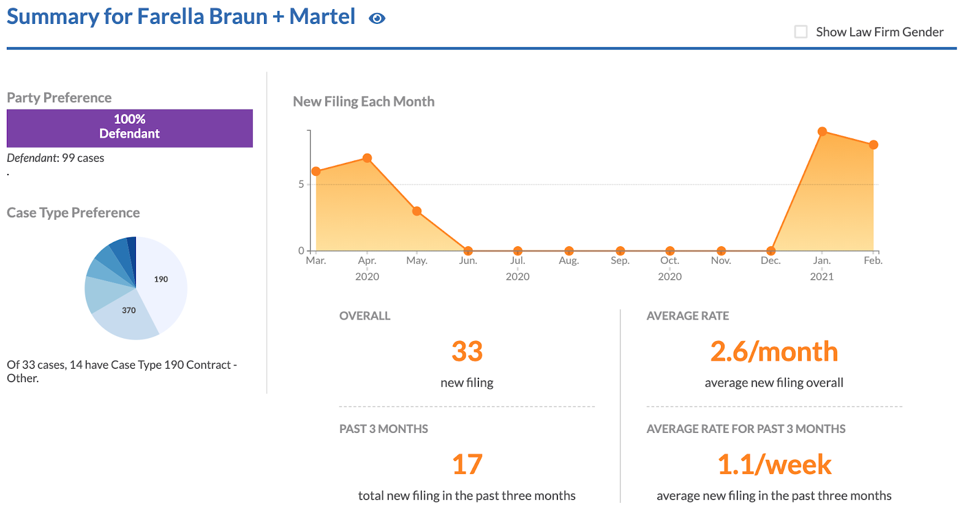Click the '1.1/week' average rate value
The height and width of the screenshot is (523, 980).
[774, 464]
